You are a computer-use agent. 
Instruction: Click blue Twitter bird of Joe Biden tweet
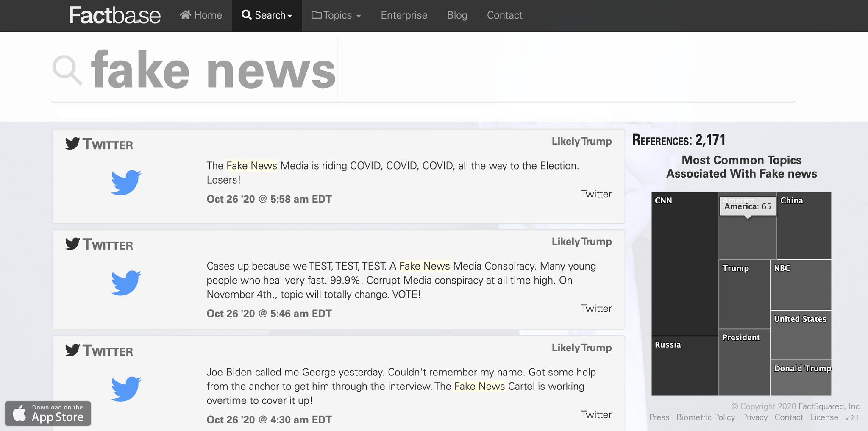[x=126, y=389]
